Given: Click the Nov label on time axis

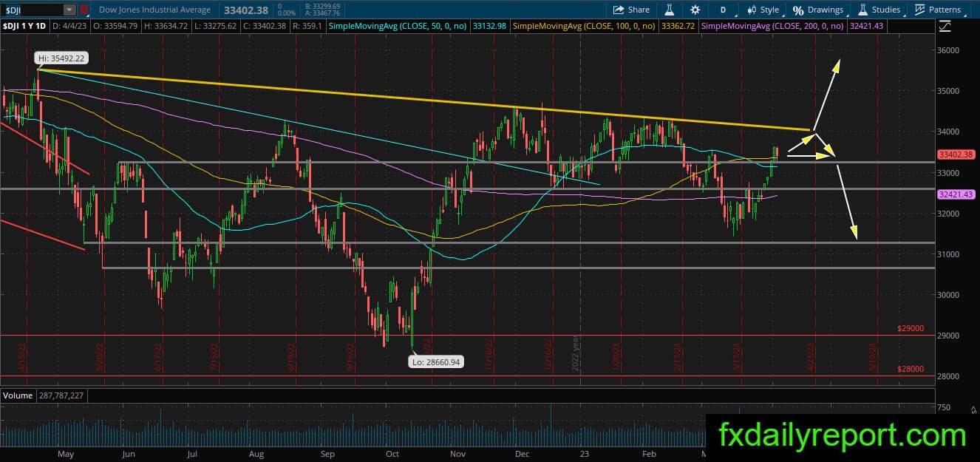Looking at the screenshot, I should click(457, 455).
